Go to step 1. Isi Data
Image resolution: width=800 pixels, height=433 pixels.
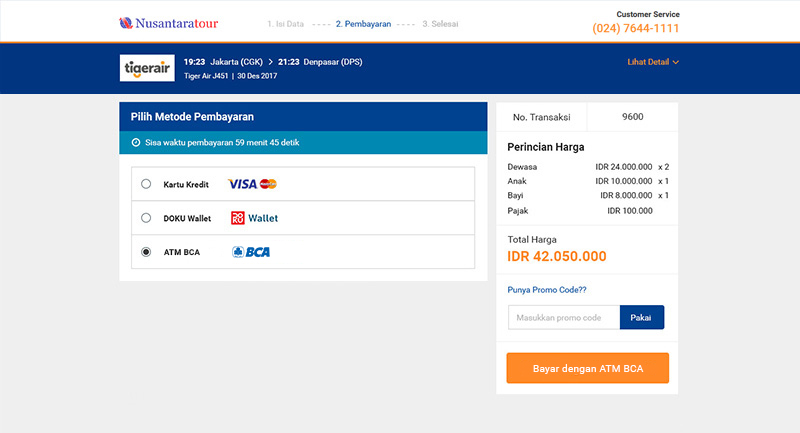tap(286, 24)
